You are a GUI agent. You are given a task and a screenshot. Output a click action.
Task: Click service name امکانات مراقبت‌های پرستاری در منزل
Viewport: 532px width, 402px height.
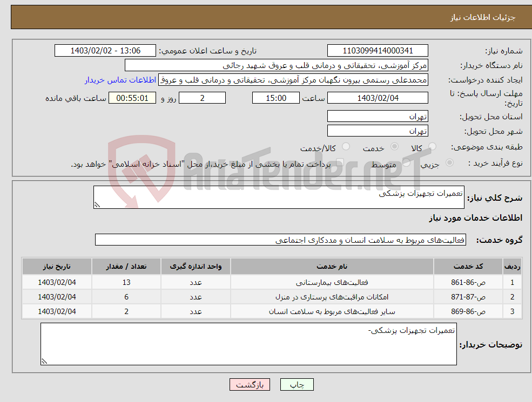(x=332, y=297)
